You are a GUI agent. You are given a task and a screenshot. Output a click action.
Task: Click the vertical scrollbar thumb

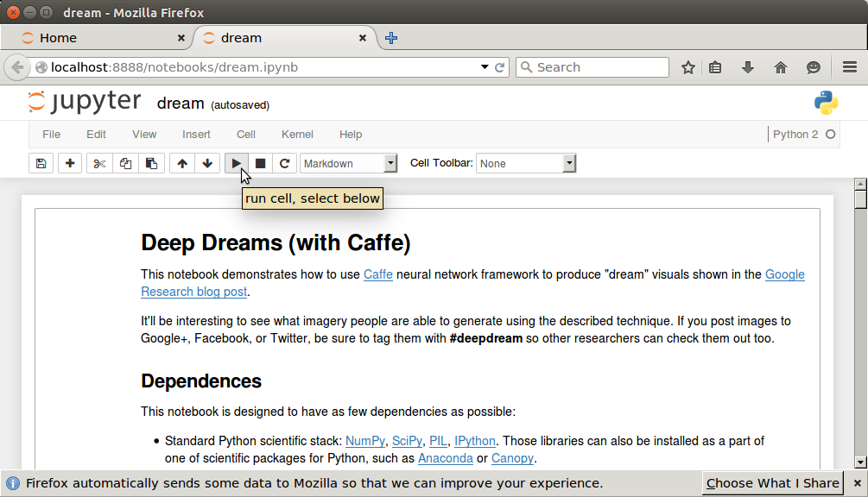click(860, 199)
